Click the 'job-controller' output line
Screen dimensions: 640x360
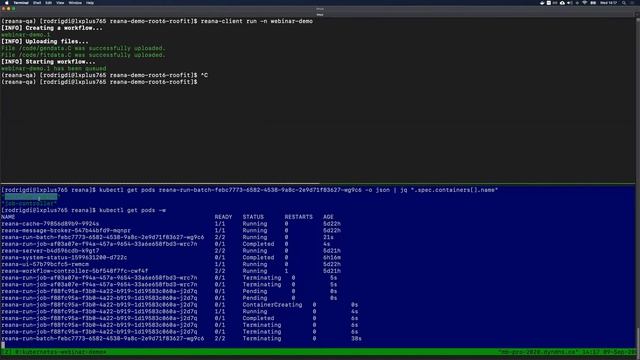click(29, 203)
